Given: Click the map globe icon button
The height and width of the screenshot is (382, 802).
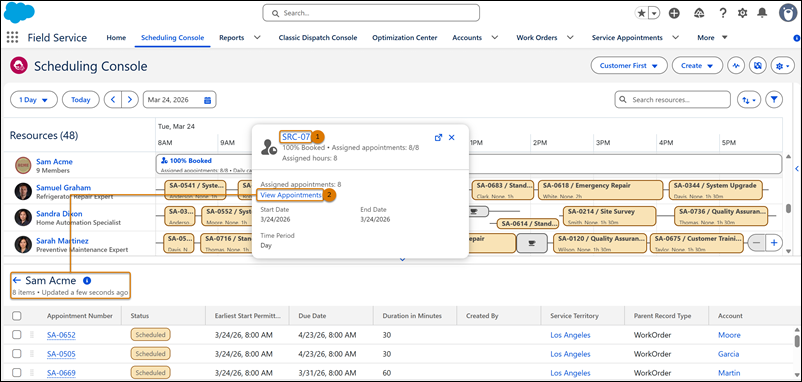Looking at the screenshot, I should 758,65.
